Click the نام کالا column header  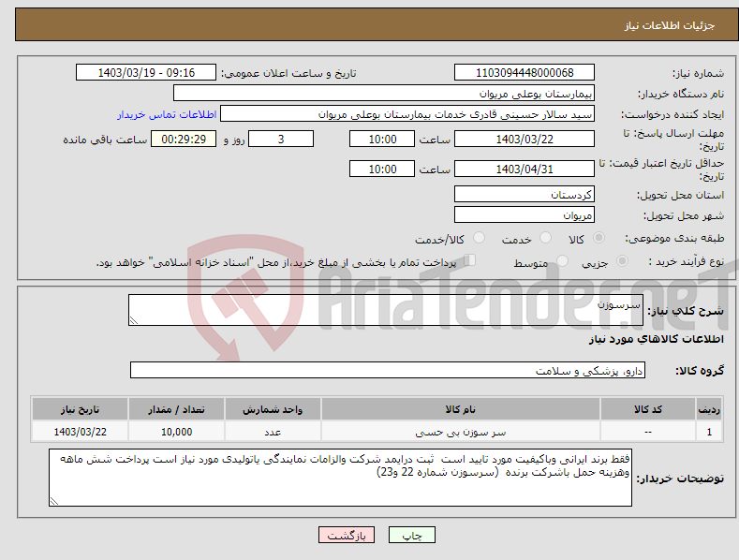point(461,409)
